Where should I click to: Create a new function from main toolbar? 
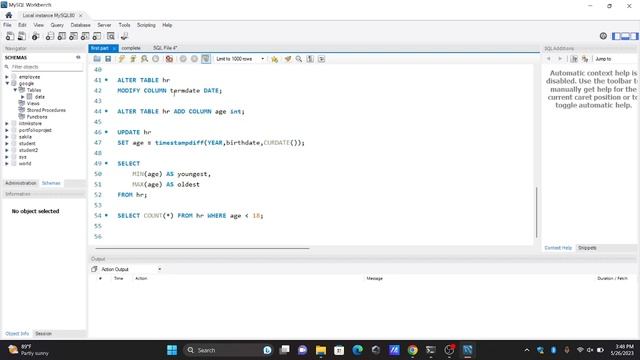pyautogui.click(x=97, y=36)
